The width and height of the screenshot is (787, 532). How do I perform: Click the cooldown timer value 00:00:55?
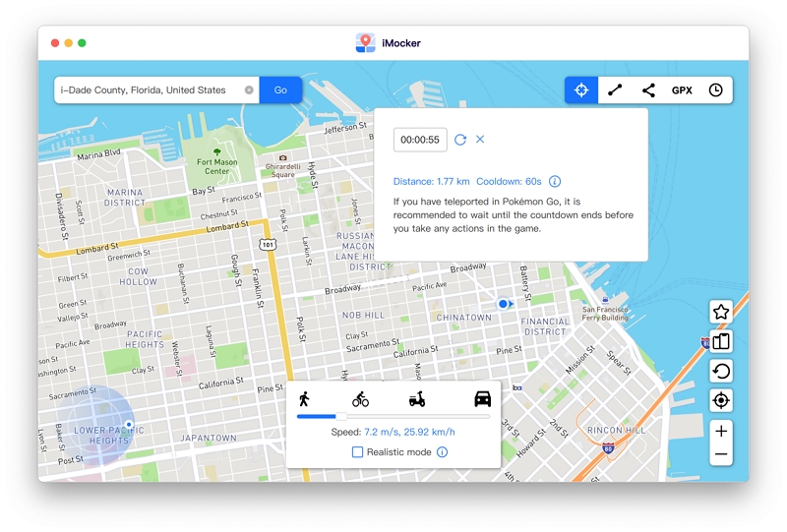pyautogui.click(x=420, y=140)
